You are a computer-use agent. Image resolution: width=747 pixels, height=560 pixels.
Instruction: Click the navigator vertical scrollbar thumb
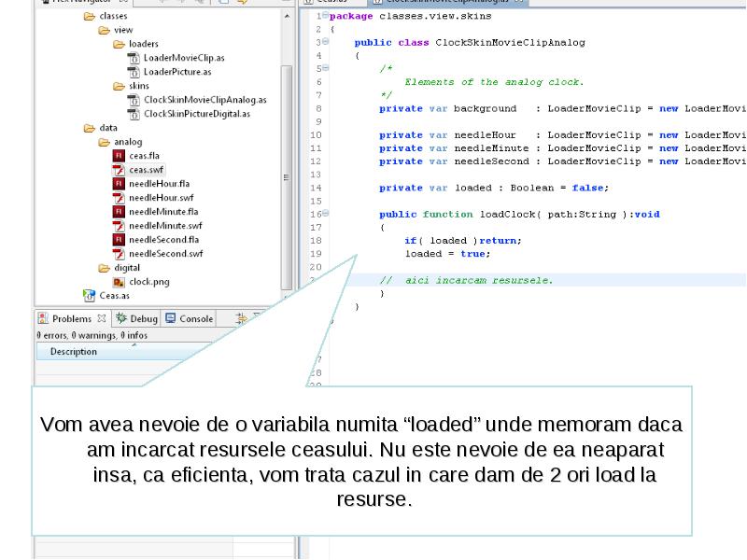pyautogui.click(x=287, y=177)
